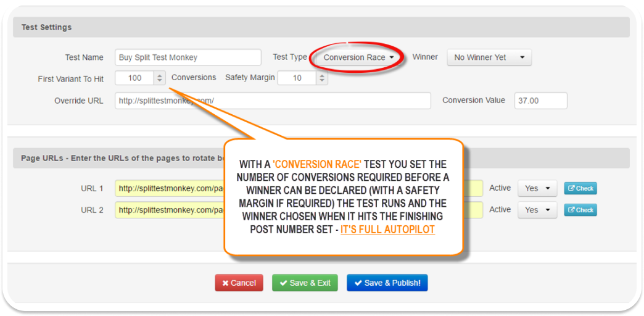Increase the First Variant To Hit value
This screenshot has width=644, height=316.
pos(160,75)
